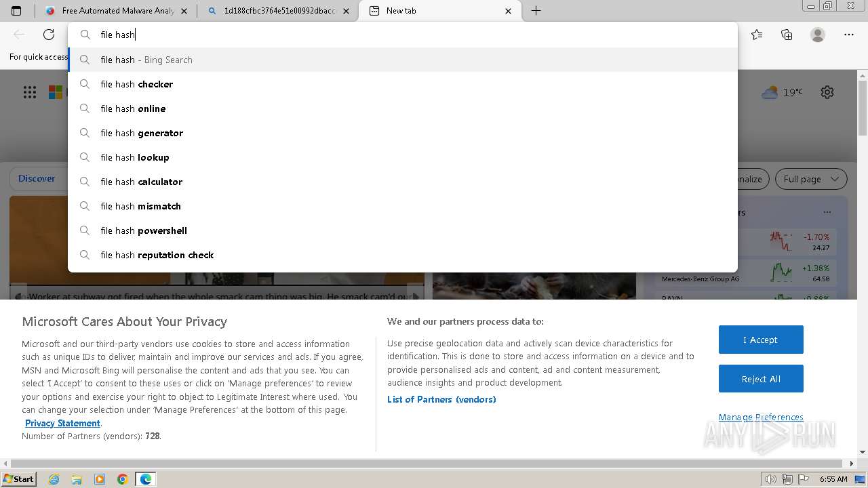Open the weather widget showing 19°C

pos(782,92)
